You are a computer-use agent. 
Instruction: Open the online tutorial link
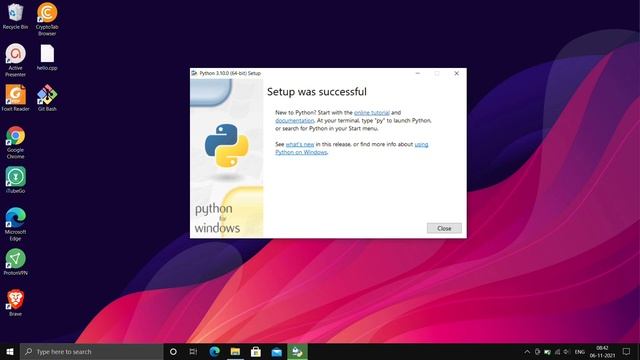tap(371, 113)
